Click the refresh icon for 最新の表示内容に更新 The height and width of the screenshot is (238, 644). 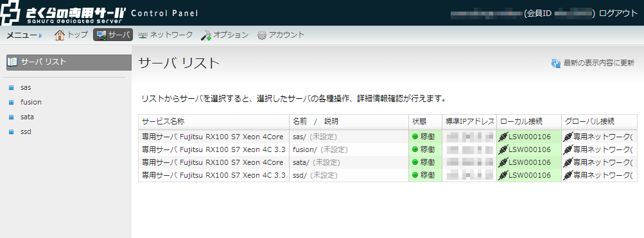(x=555, y=64)
